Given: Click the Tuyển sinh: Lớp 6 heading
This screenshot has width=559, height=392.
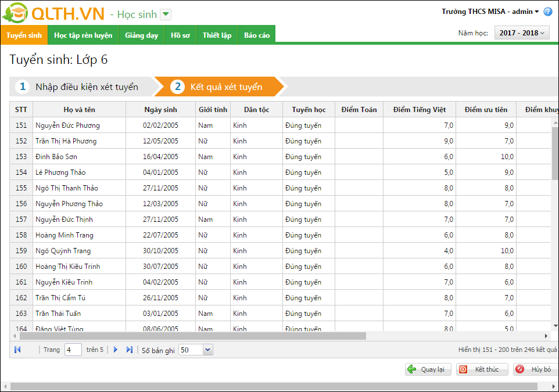Looking at the screenshot, I should (59, 59).
